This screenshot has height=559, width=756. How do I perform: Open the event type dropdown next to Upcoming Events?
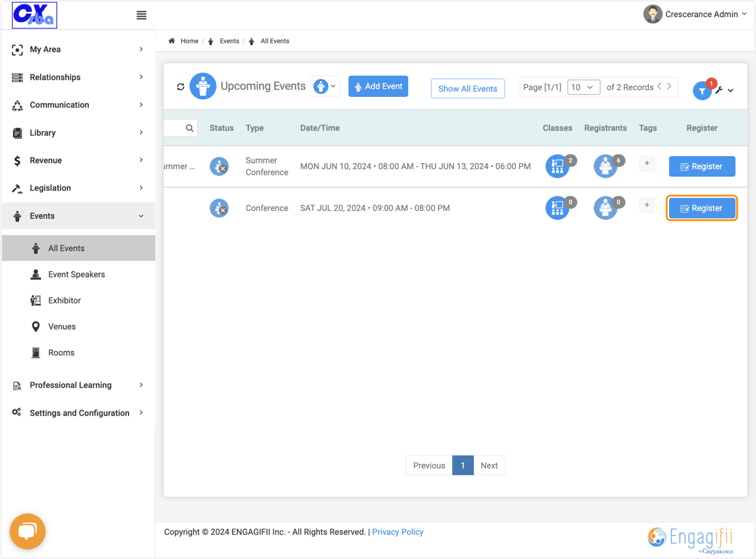pyautogui.click(x=325, y=86)
